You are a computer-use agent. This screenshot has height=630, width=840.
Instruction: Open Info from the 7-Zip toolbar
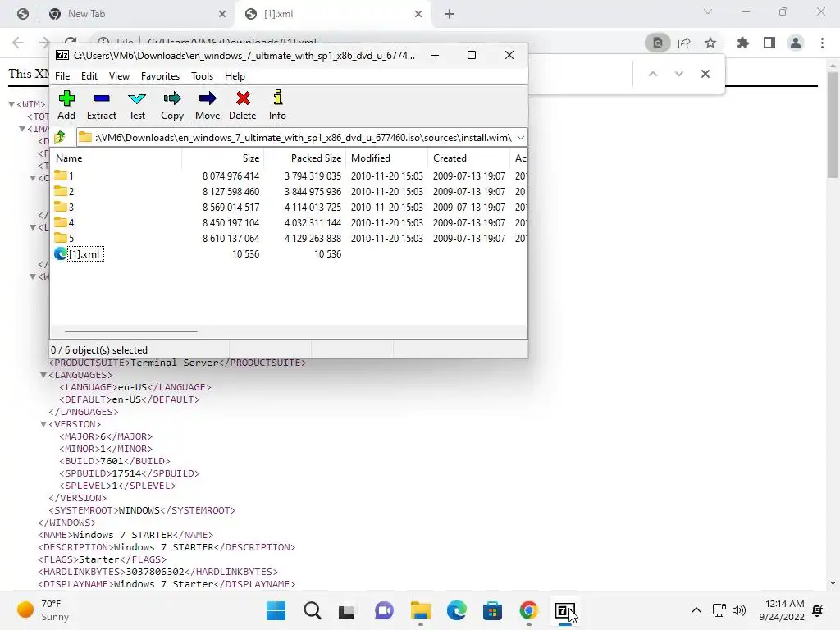[x=277, y=105]
